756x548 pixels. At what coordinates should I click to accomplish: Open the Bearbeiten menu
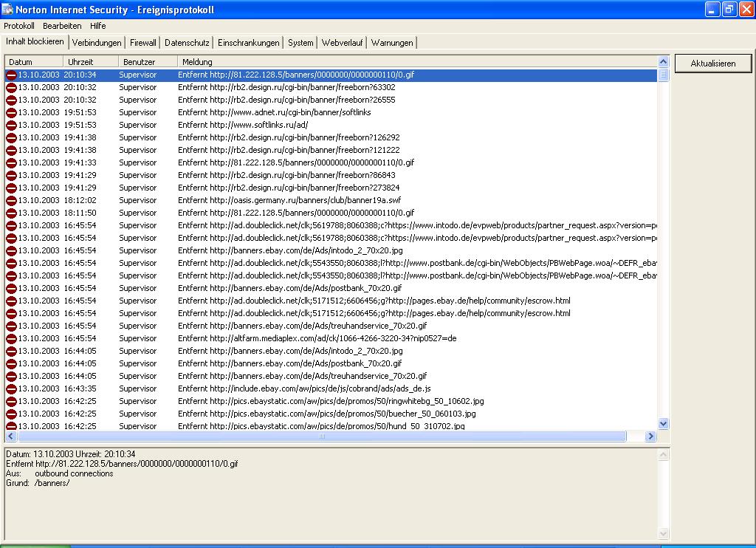(x=62, y=26)
